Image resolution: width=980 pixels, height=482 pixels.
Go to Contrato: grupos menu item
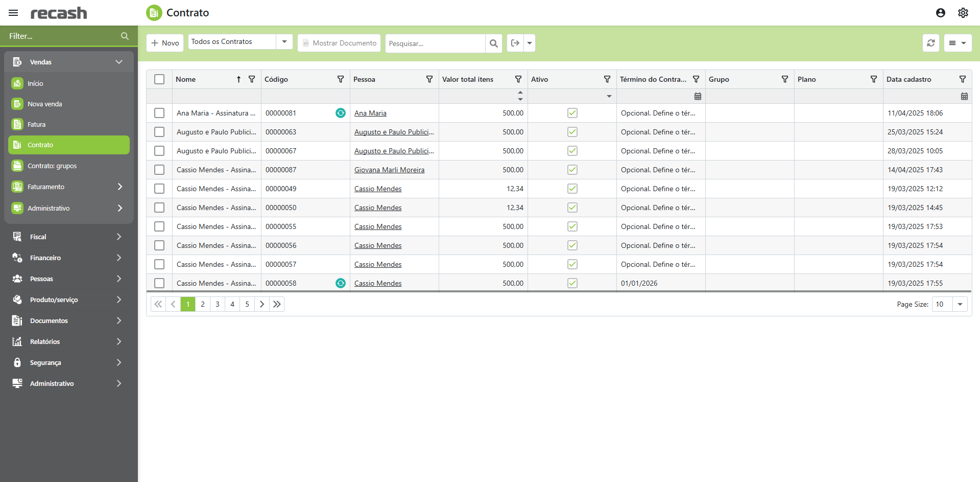pos(52,166)
